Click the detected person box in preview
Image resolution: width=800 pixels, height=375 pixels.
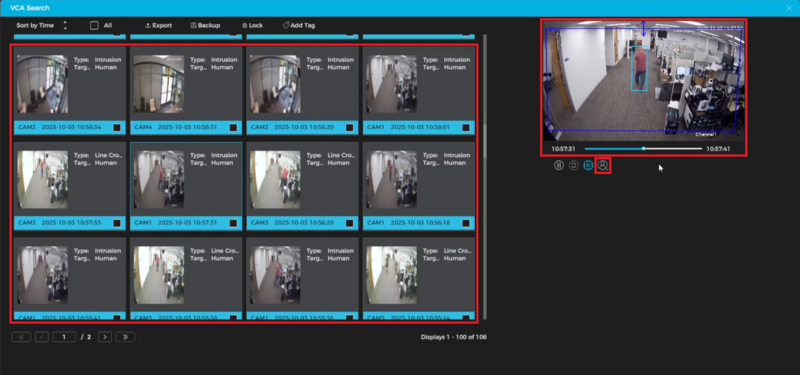[639, 68]
